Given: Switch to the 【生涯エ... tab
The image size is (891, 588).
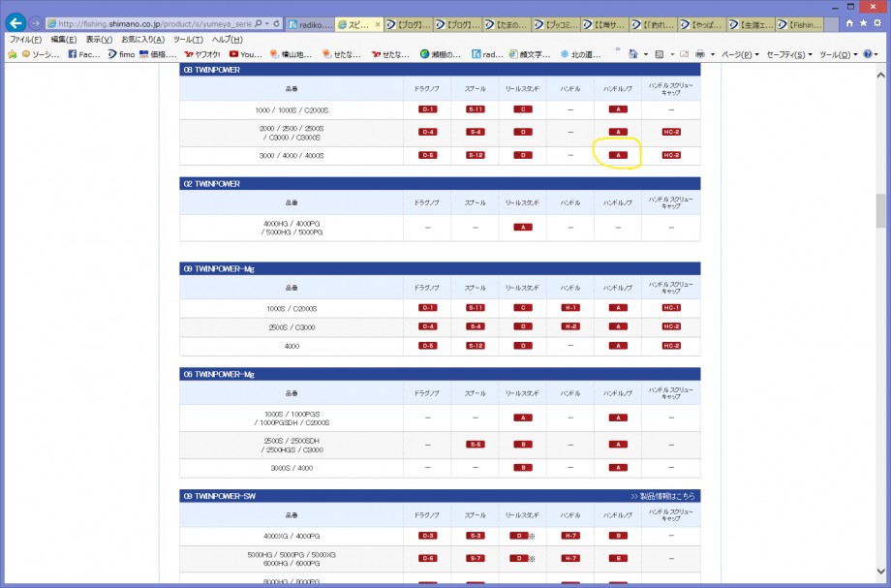Looking at the screenshot, I should (x=751, y=24).
